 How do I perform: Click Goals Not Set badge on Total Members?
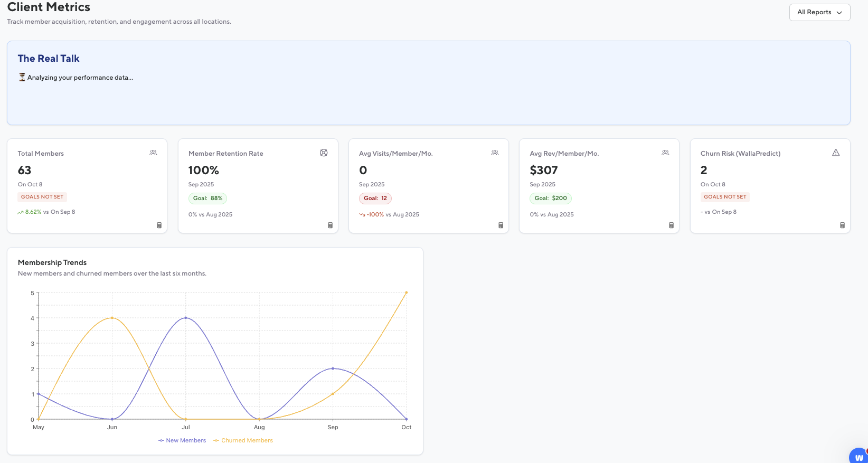point(42,197)
